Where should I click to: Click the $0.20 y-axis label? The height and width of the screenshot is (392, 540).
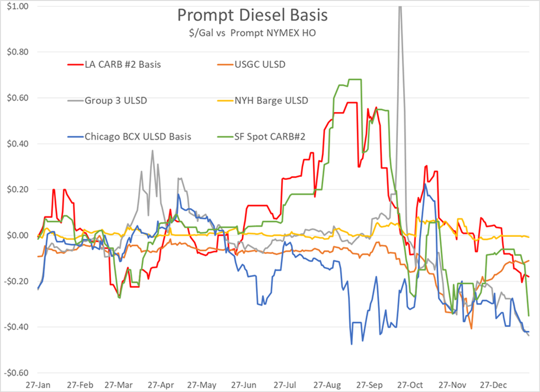click(x=18, y=189)
